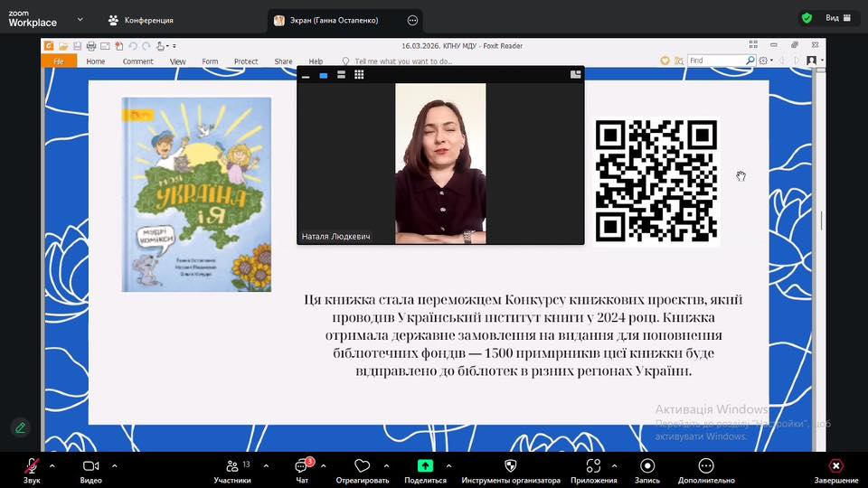Click the green annotation pencil icon
868x488 pixels.
[19, 427]
